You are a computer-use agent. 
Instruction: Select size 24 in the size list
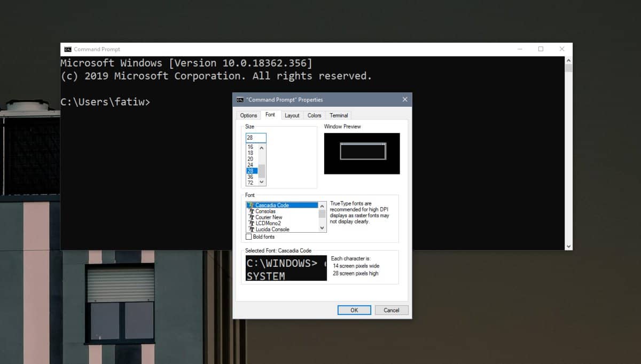pos(252,165)
